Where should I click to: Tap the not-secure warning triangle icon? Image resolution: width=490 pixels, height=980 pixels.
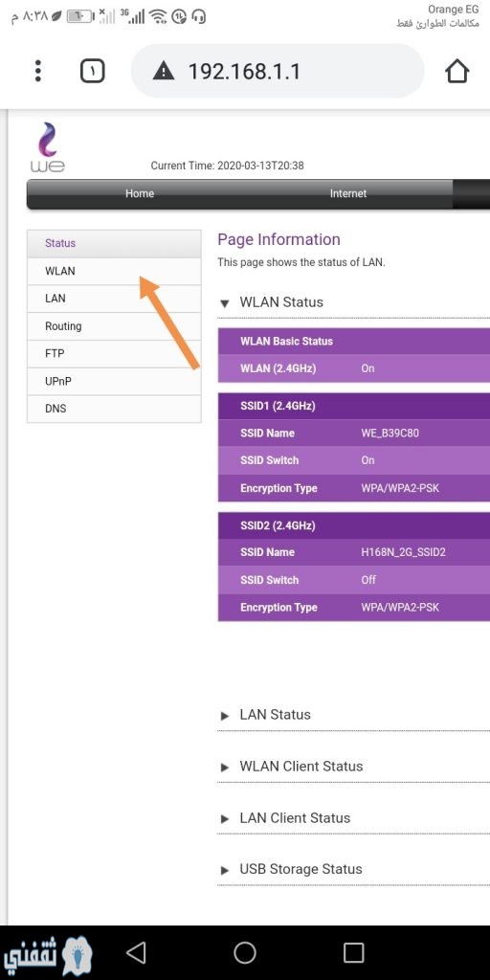(x=164, y=71)
